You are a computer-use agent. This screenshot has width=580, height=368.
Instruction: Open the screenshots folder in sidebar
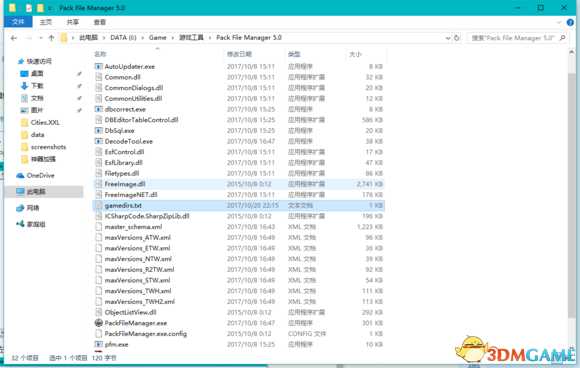coord(48,147)
